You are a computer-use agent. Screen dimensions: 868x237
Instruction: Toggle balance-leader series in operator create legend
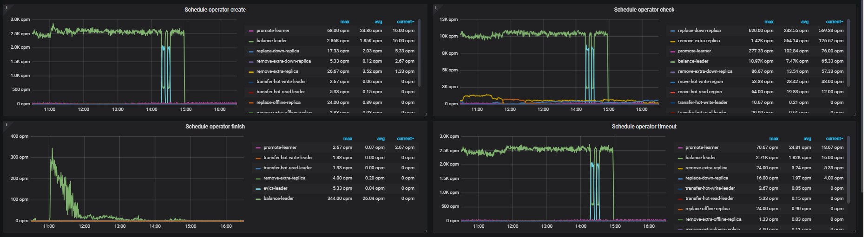pyautogui.click(x=271, y=41)
